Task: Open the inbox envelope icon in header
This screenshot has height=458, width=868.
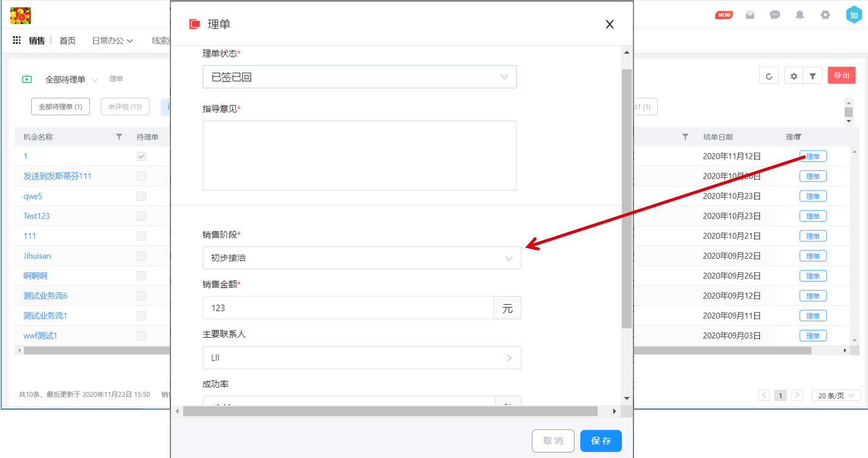Action: (x=750, y=15)
